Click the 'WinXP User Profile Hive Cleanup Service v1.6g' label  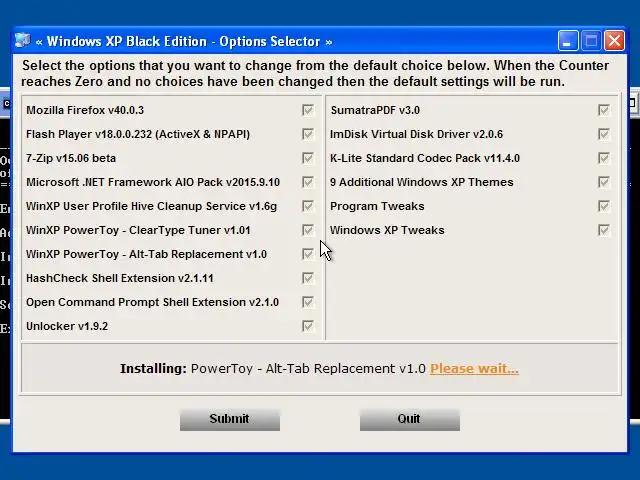[x=151, y=207]
